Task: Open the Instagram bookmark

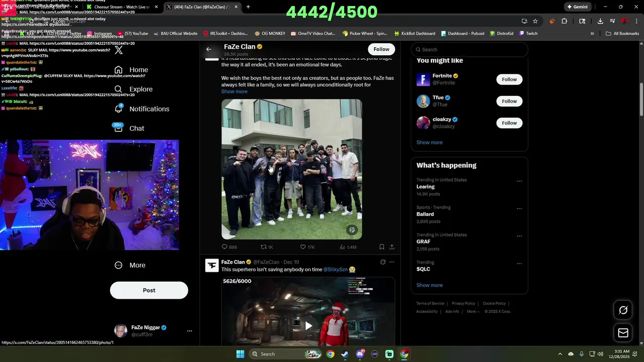Action: click(99, 34)
